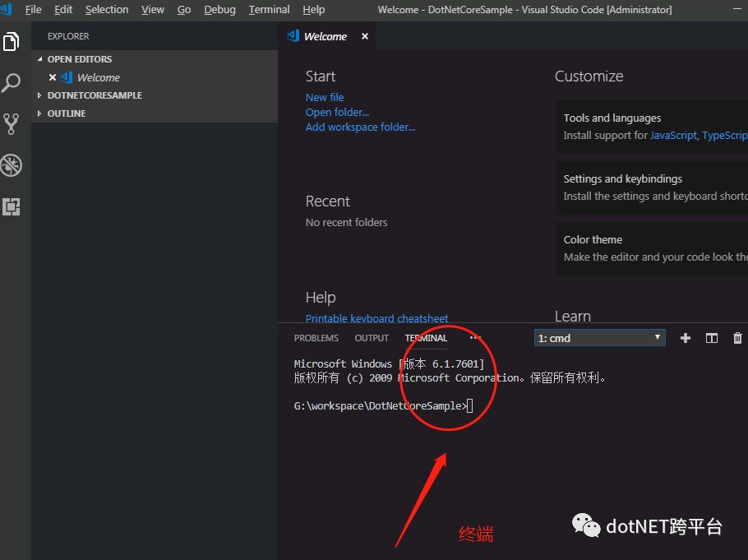Open the Tools and languages card
Viewport: 748px width, 560px height.
pos(652,127)
